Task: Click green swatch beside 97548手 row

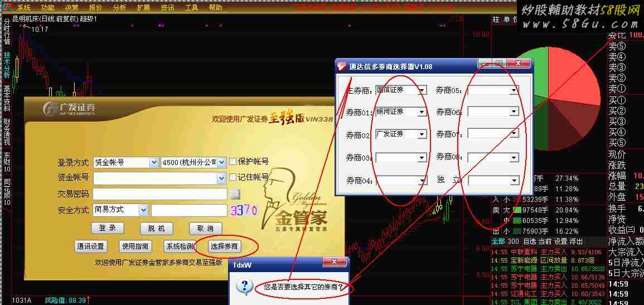Action: 517,210
